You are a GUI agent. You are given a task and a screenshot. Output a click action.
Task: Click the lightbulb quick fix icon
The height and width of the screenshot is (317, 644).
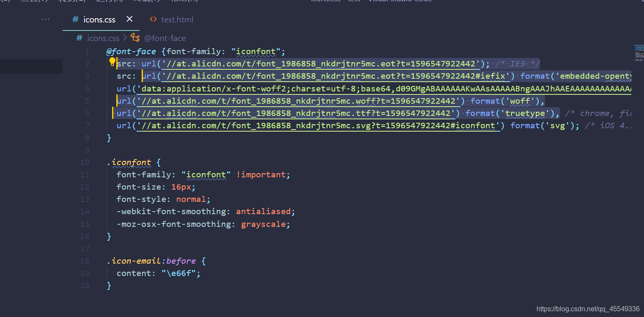point(112,62)
